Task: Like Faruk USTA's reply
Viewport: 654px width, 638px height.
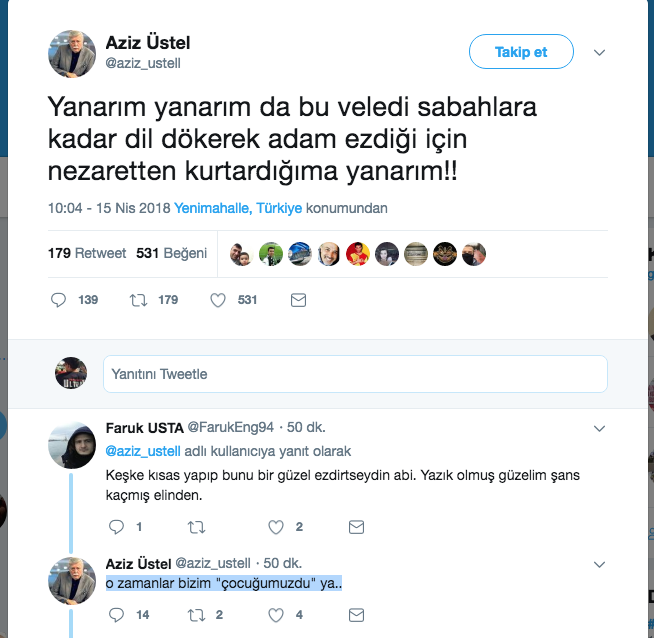Action: pyautogui.click(x=276, y=527)
